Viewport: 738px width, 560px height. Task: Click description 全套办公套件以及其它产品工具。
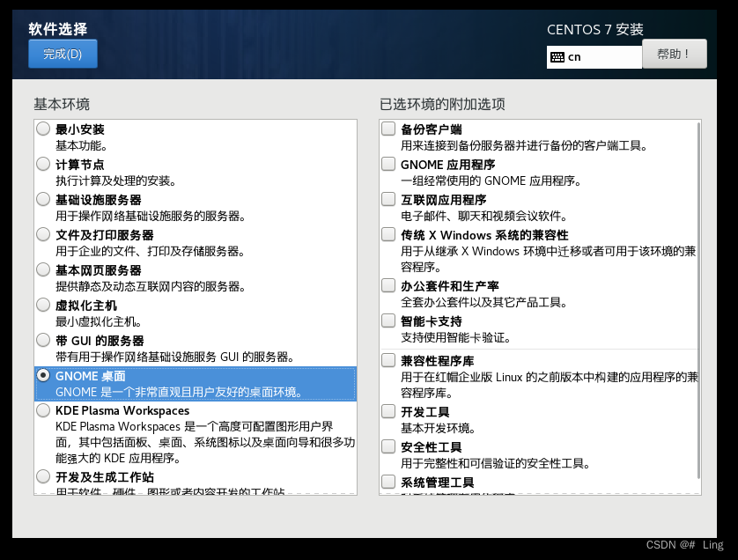click(x=484, y=303)
